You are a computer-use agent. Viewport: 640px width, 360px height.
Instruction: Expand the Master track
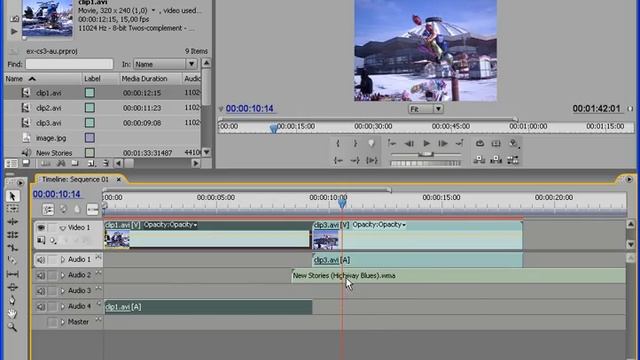point(63,322)
